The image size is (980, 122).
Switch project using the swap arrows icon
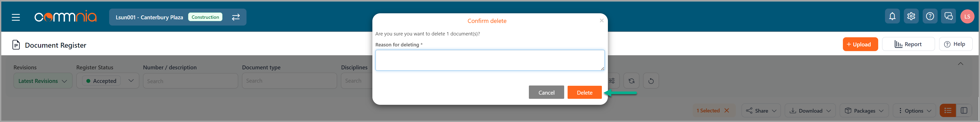click(x=236, y=17)
